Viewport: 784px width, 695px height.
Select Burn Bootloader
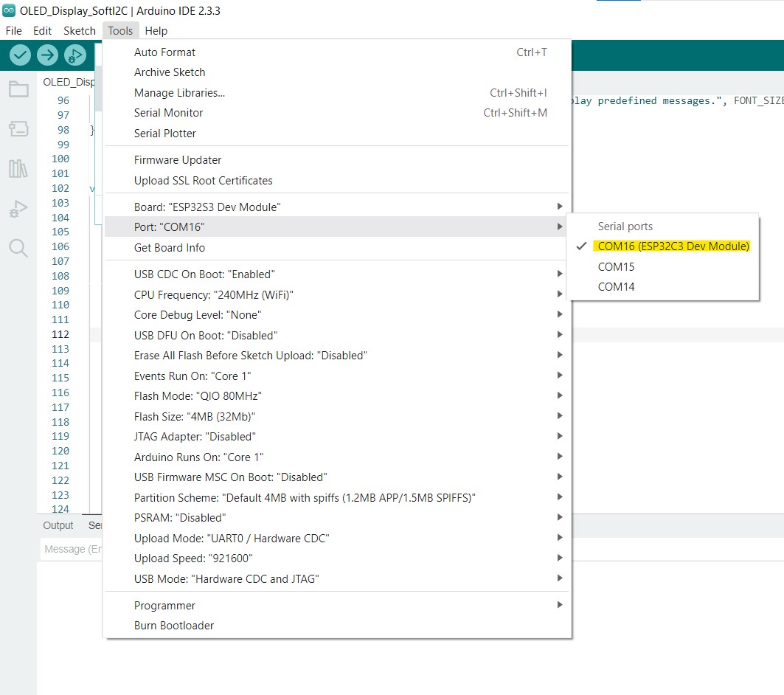337,626
